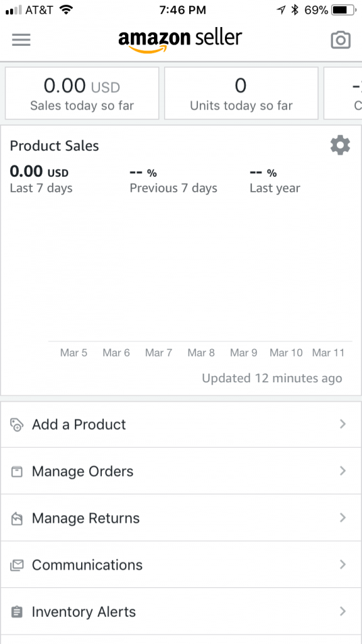Expand the Add a Product chevron

343,425
